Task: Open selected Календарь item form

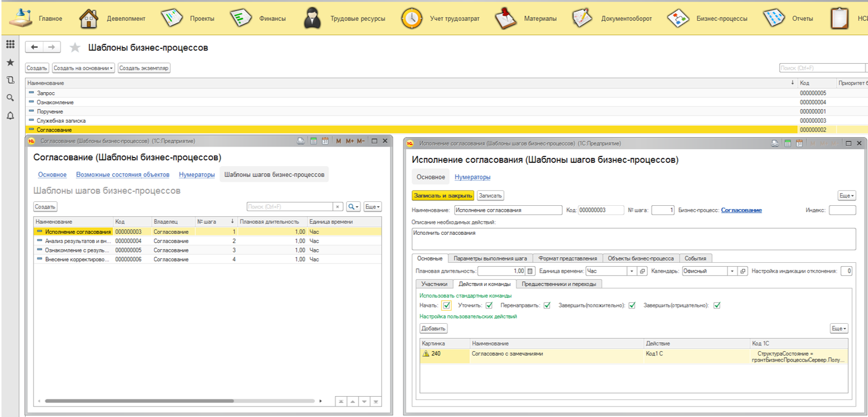Action: [743, 271]
